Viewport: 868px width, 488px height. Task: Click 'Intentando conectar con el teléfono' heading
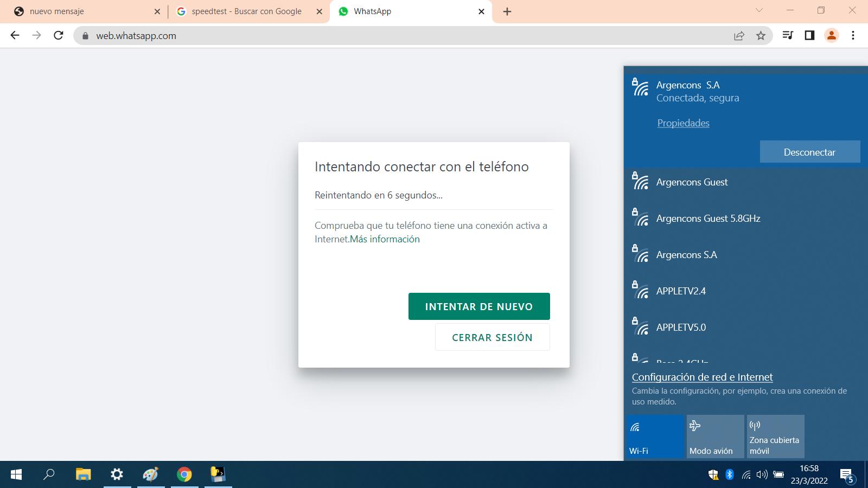[x=422, y=166]
